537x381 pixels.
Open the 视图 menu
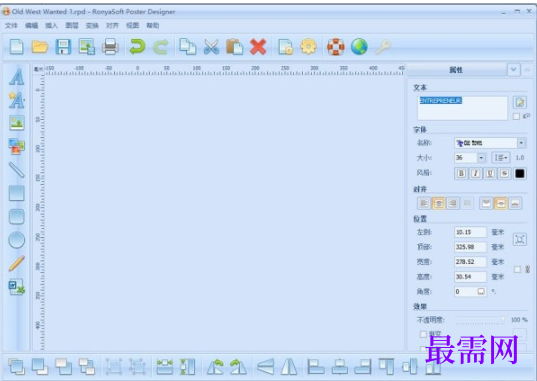point(132,25)
